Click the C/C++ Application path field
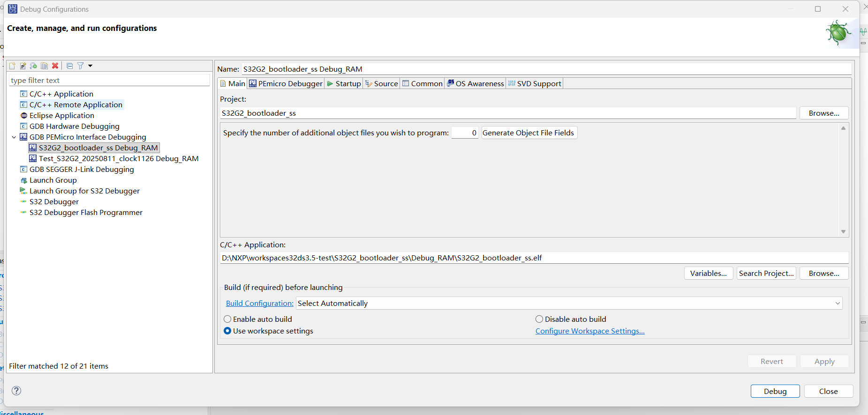Screen dimensions: 868x415 [534, 258]
